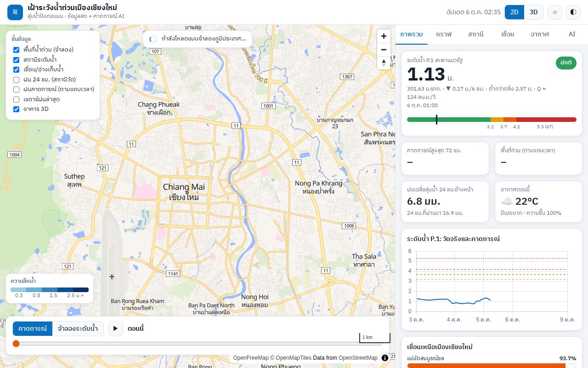Image resolution: width=588 pixels, height=368 pixels.
Task: Click the คาดการณ์สูงสุด 72 ชม. card
Action: (x=445, y=158)
